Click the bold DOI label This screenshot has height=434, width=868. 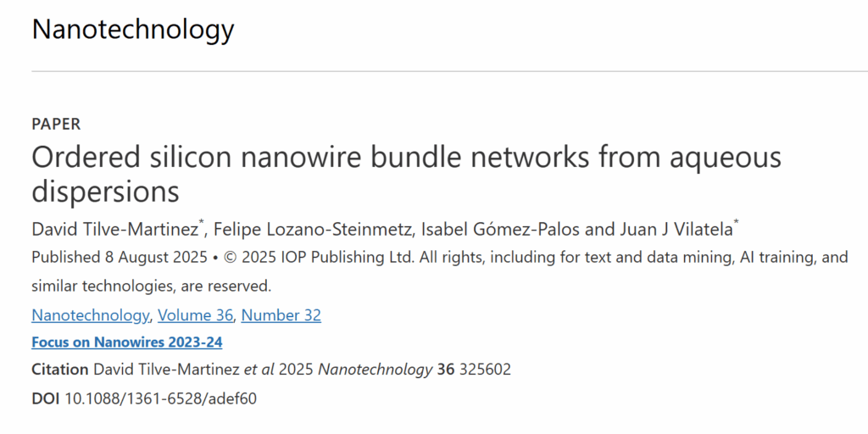46,398
